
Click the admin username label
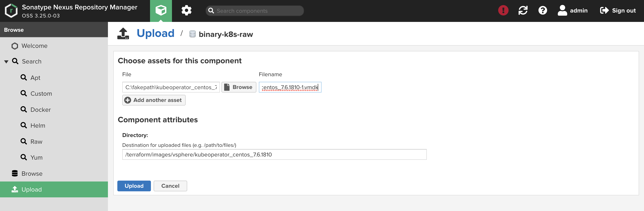tap(579, 11)
